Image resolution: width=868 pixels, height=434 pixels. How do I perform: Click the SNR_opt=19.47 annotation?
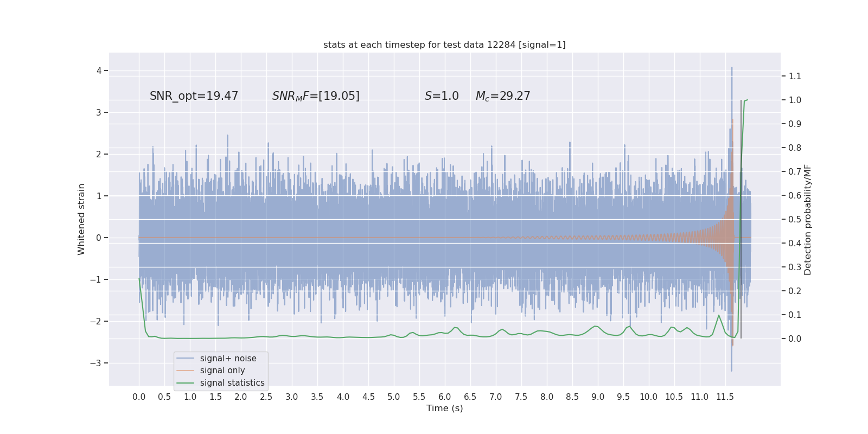194,96
